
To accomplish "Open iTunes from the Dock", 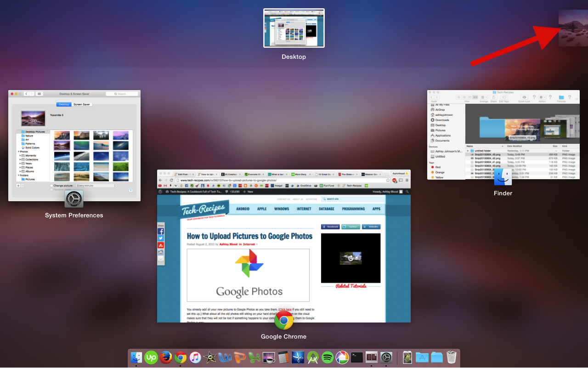I will [195, 357].
